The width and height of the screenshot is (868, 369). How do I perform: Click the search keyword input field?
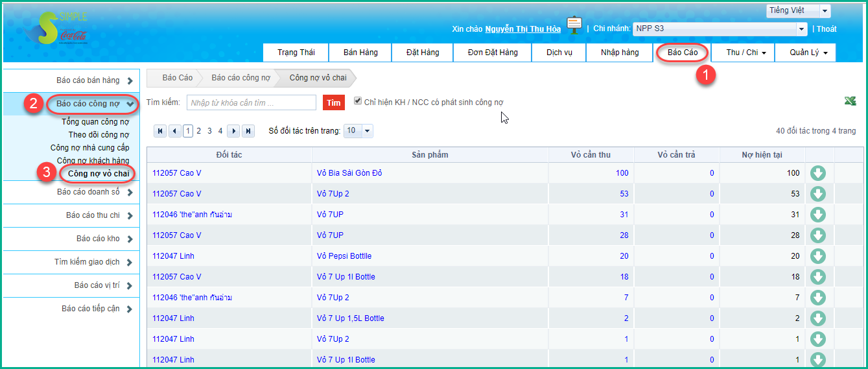[252, 102]
